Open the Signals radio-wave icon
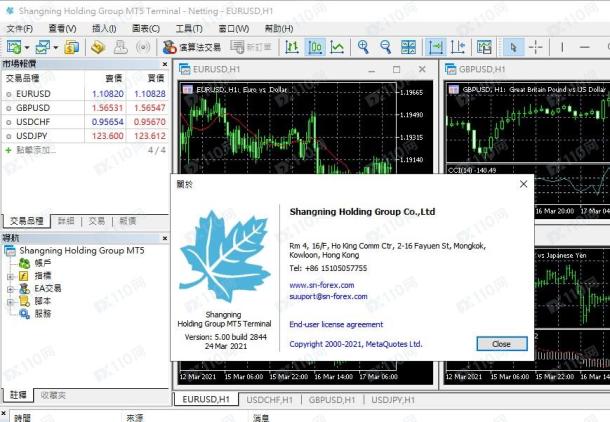Screen dimensions: 610x422 pyautogui.click(x=143, y=47)
